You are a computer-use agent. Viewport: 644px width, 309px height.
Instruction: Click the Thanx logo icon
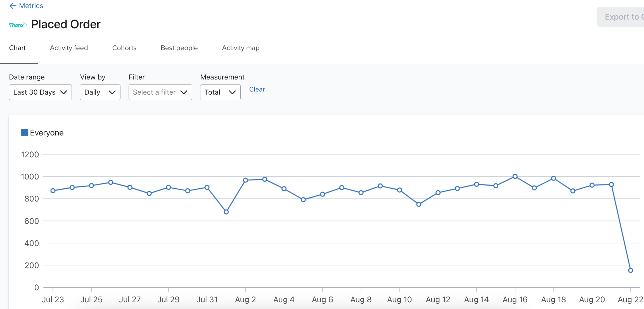(x=18, y=25)
